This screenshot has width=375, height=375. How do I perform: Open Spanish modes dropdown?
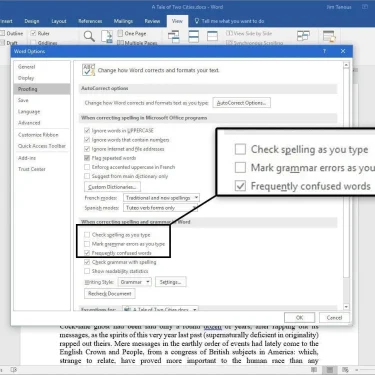pyautogui.click(x=160, y=208)
